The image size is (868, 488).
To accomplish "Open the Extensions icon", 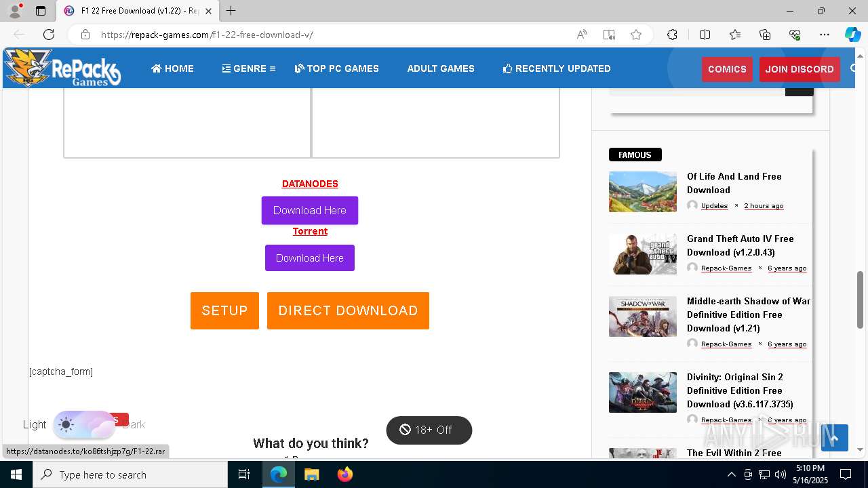I will 672,35.
